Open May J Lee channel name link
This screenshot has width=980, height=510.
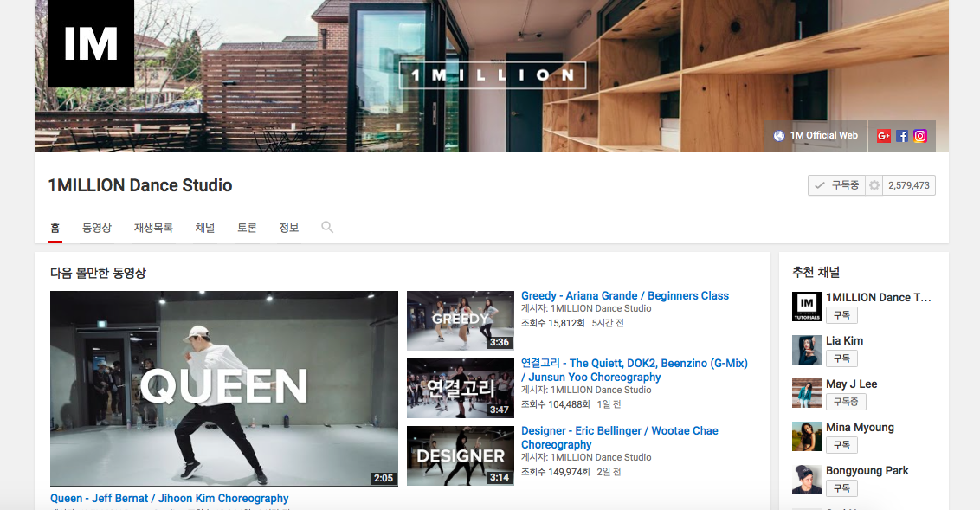851,384
